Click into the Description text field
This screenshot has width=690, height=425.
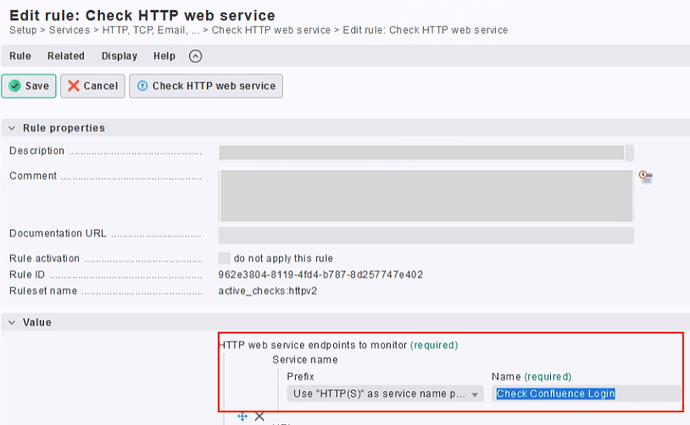point(425,152)
